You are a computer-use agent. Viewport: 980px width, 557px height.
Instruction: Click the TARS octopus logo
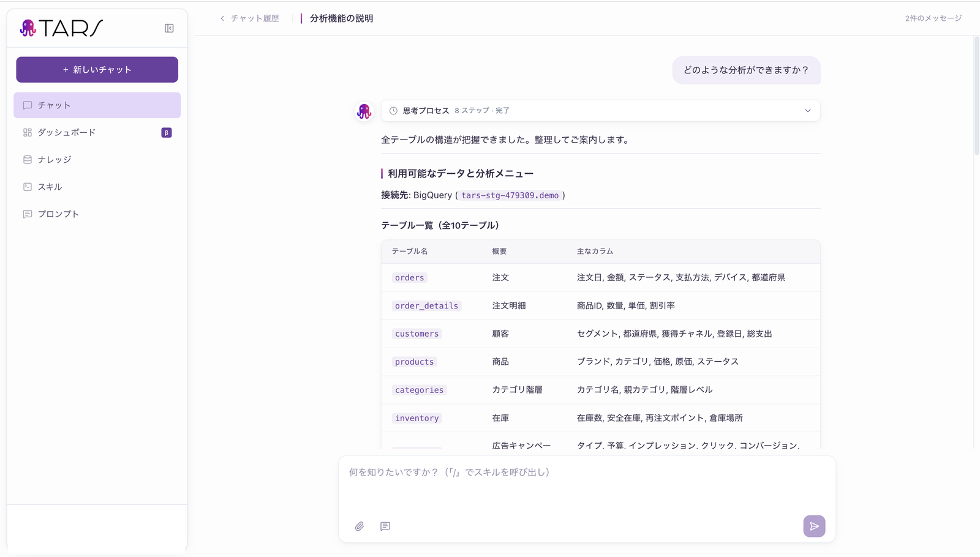28,28
